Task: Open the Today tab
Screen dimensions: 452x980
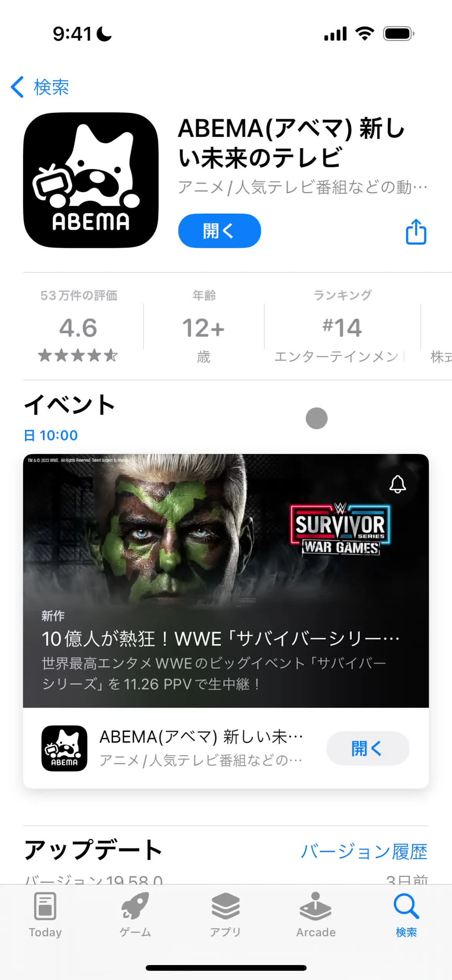Action: [45, 915]
